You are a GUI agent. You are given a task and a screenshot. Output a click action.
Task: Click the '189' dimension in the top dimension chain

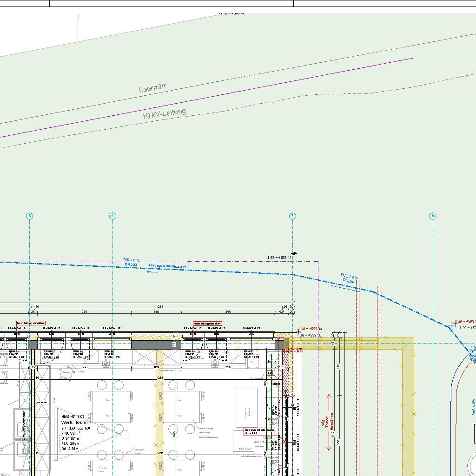click(156, 312)
